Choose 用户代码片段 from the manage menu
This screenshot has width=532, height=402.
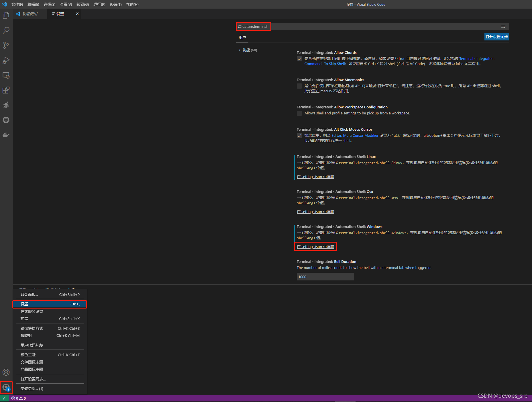(x=50, y=345)
